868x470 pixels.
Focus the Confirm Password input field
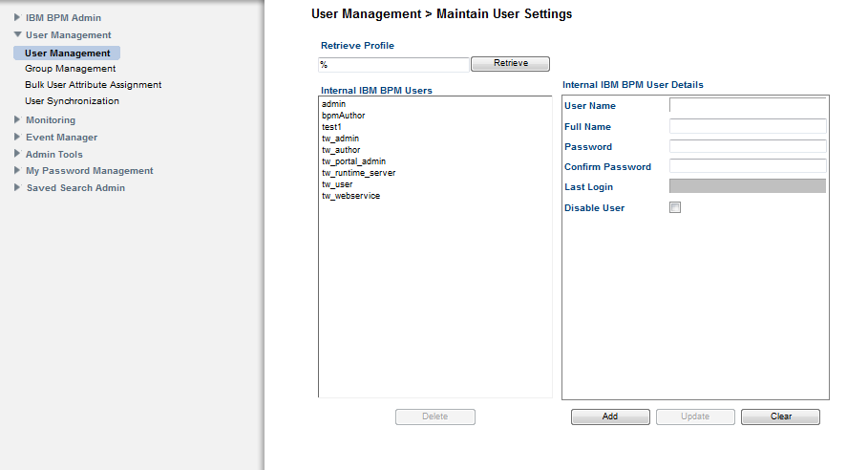coord(748,166)
